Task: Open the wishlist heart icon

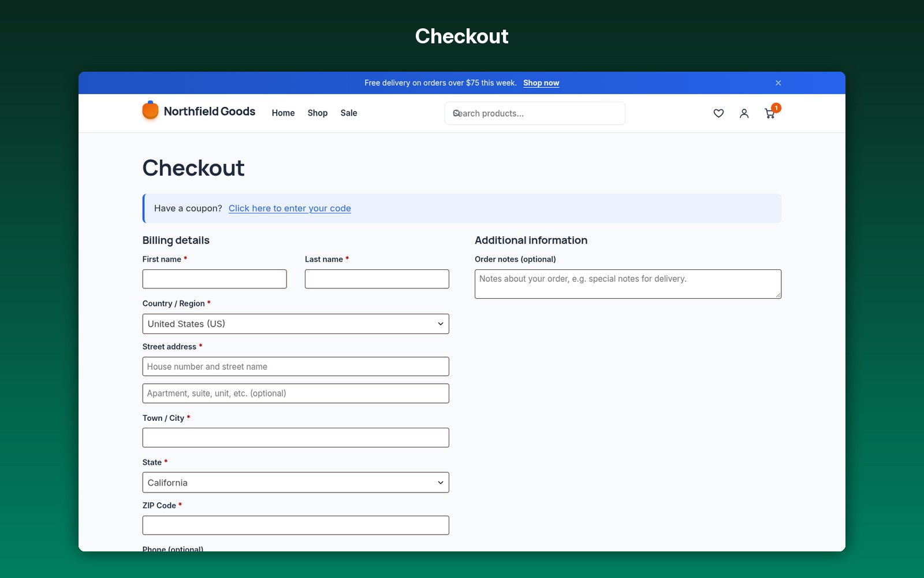Action: pyautogui.click(x=718, y=113)
